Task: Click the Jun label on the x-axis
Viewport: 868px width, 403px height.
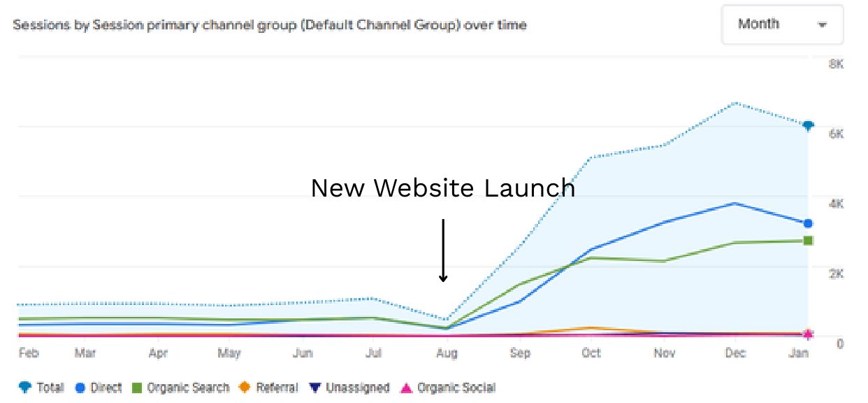Action: click(x=302, y=353)
